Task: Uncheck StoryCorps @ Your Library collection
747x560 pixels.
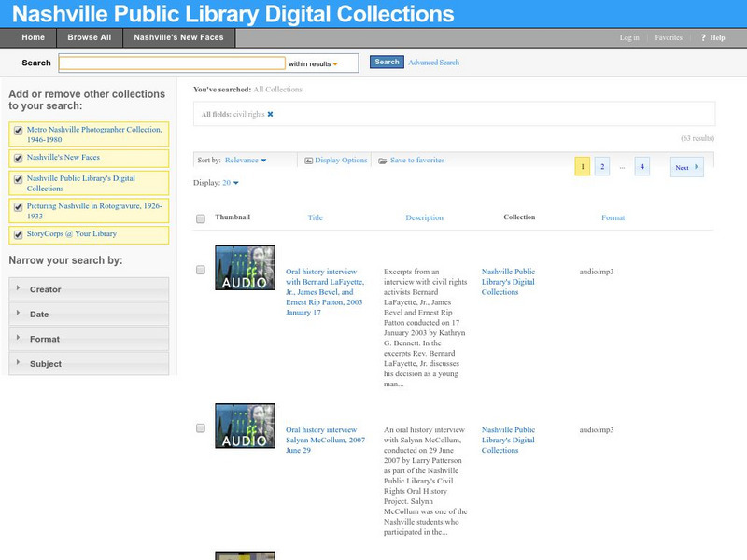Action: point(16,233)
